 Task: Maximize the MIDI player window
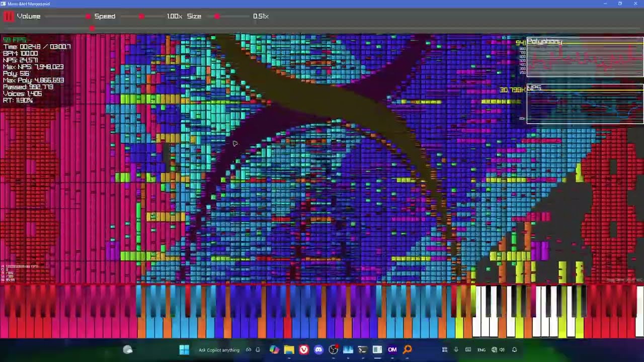point(620,4)
